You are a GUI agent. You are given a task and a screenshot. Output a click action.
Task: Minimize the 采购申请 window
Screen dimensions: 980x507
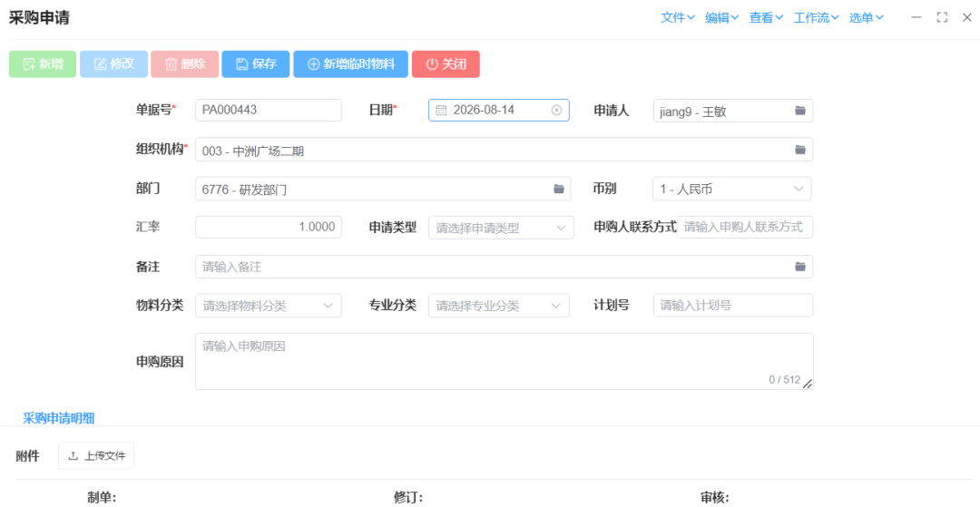pyautogui.click(x=916, y=17)
